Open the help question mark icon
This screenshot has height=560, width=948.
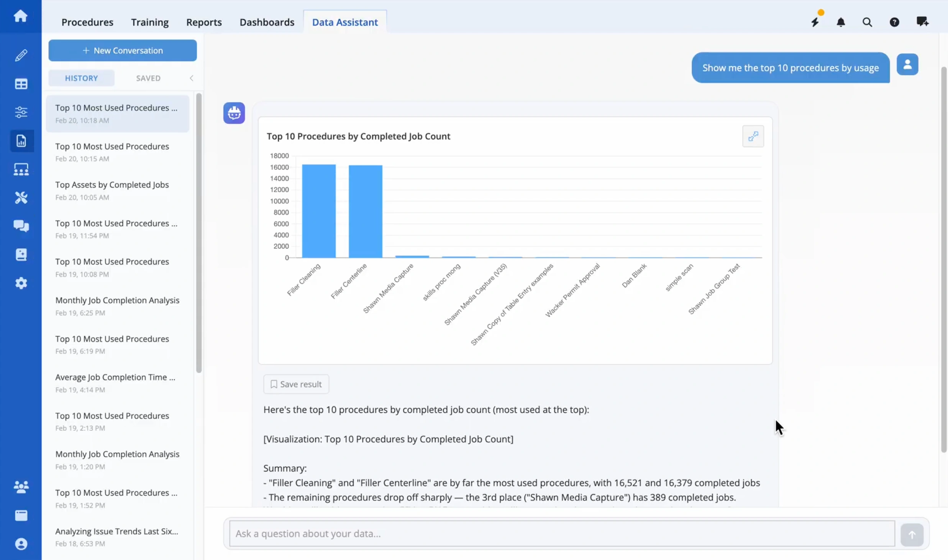pos(894,22)
